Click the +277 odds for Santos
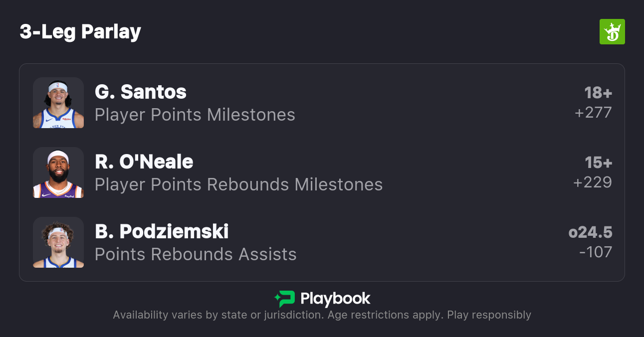 coord(593,113)
